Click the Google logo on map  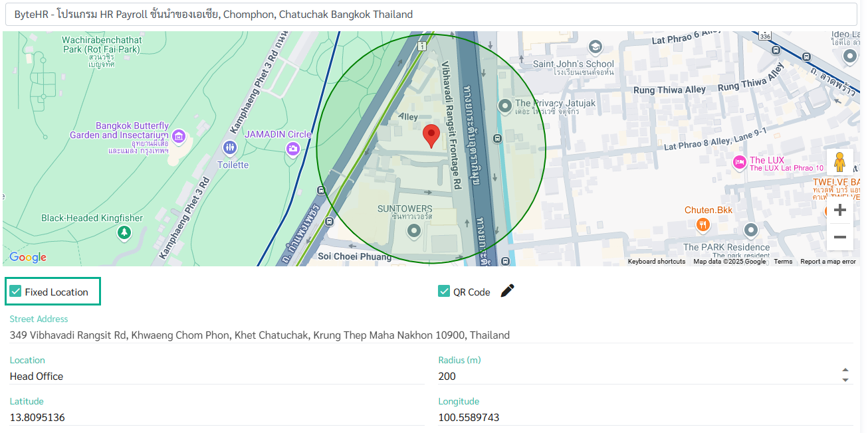point(28,258)
